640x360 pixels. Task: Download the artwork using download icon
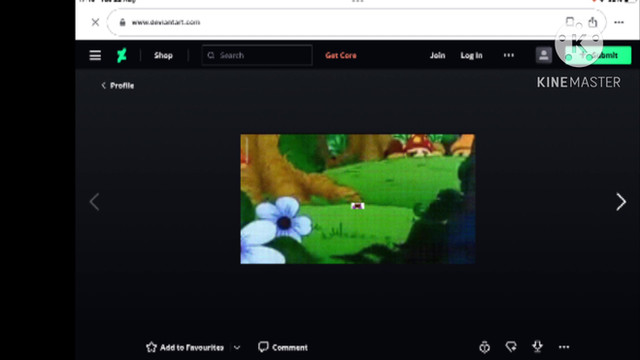[538, 347]
